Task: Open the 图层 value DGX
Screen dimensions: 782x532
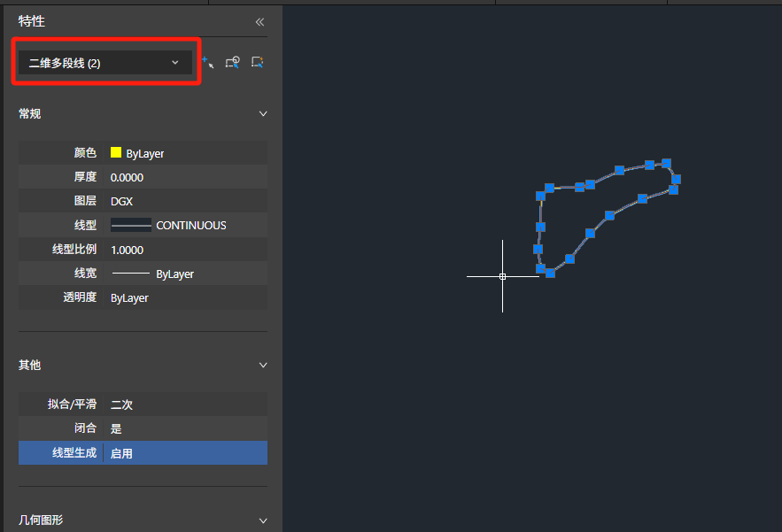Action: coord(185,201)
